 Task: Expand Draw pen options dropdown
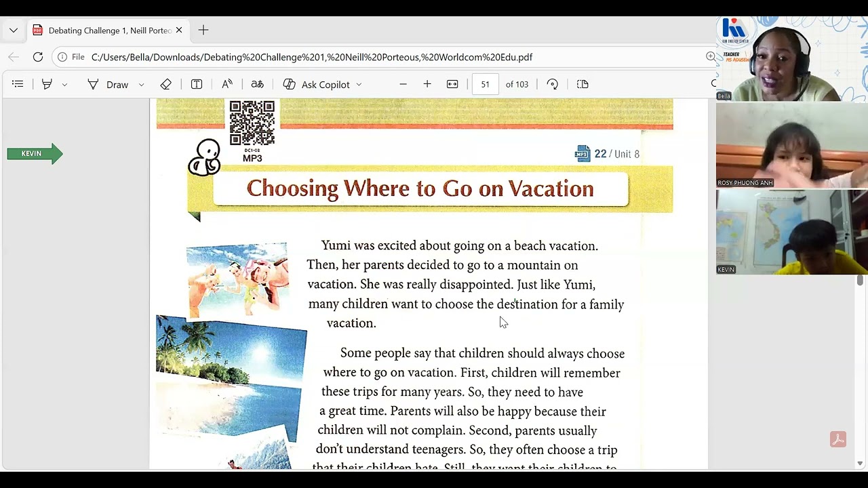click(141, 85)
